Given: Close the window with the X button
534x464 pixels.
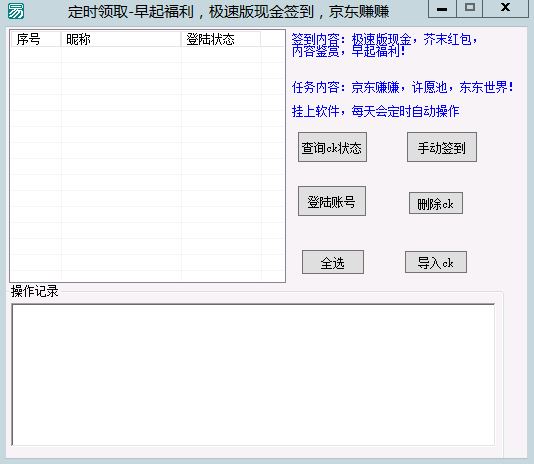Looking at the screenshot, I should click(x=505, y=8).
